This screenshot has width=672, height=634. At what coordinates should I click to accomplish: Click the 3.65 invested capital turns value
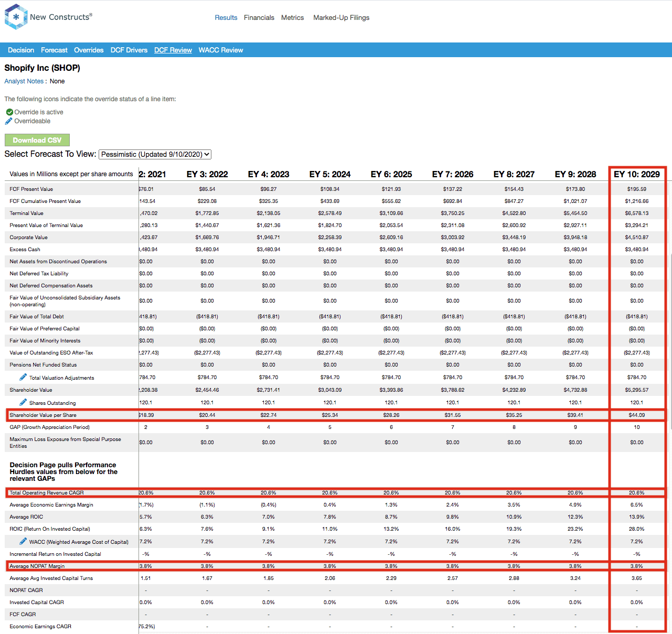[x=637, y=578]
